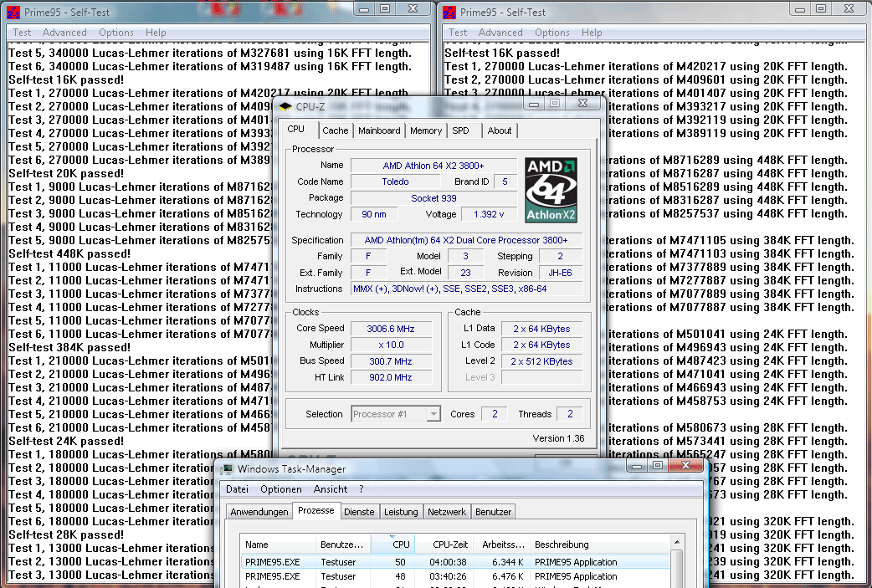Switch to Anwendungen tab in Task-Manager
The width and height of the screenshot is (872, 588).
259,512
